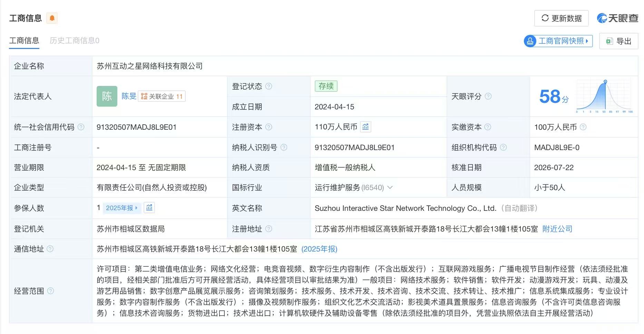Click help icon beside 统一社会信用代码

pyautogui.click(x=81, y=127)
